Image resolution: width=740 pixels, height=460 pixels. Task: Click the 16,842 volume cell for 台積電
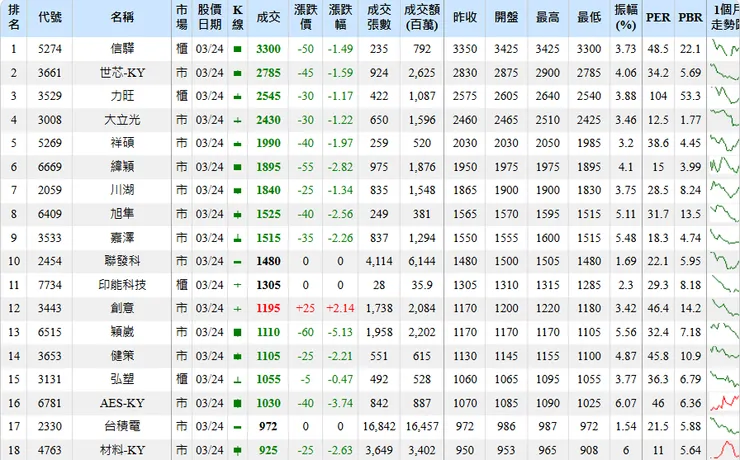(379, 426)
